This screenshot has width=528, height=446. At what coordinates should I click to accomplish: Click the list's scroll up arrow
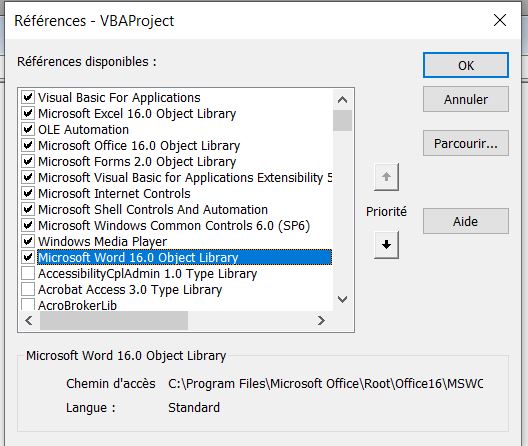coord(342,100)
